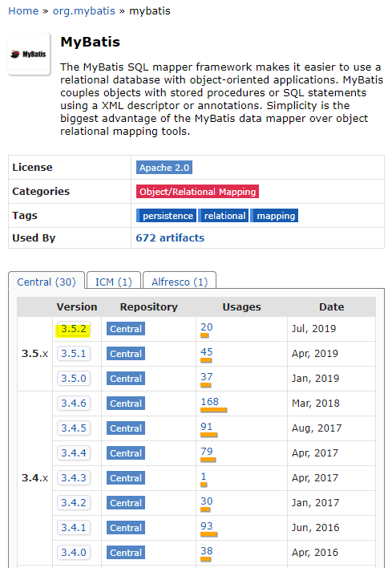
Task: Open Object/Relational Mapping category
Action: (198, 192)
